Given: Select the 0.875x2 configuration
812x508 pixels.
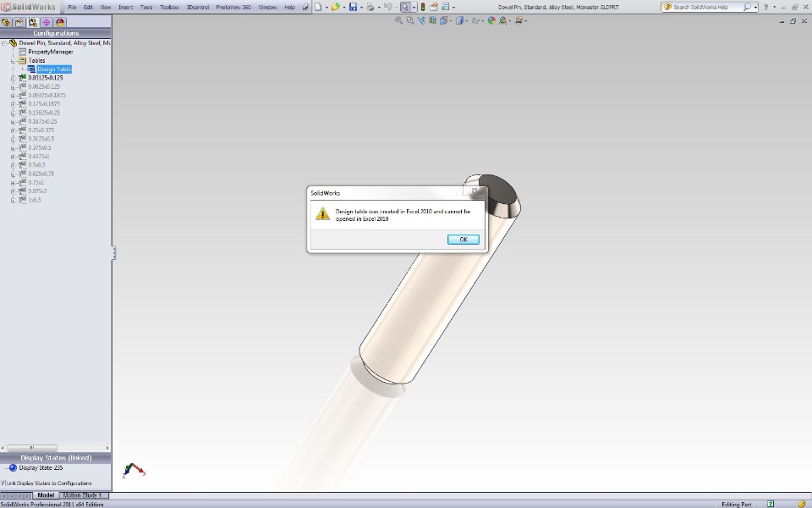Looking at the screenshot, I should [x=37, y=190].
